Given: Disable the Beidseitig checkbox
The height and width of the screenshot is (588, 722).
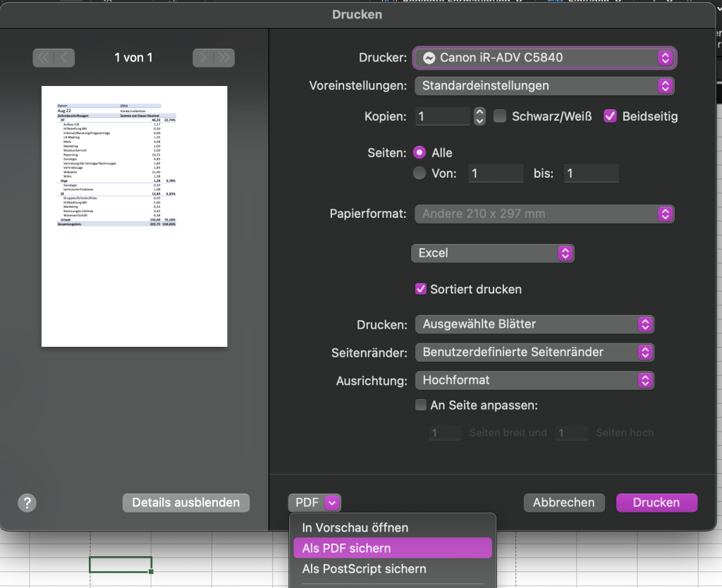Looking at the screenshot, I should 611,116.
